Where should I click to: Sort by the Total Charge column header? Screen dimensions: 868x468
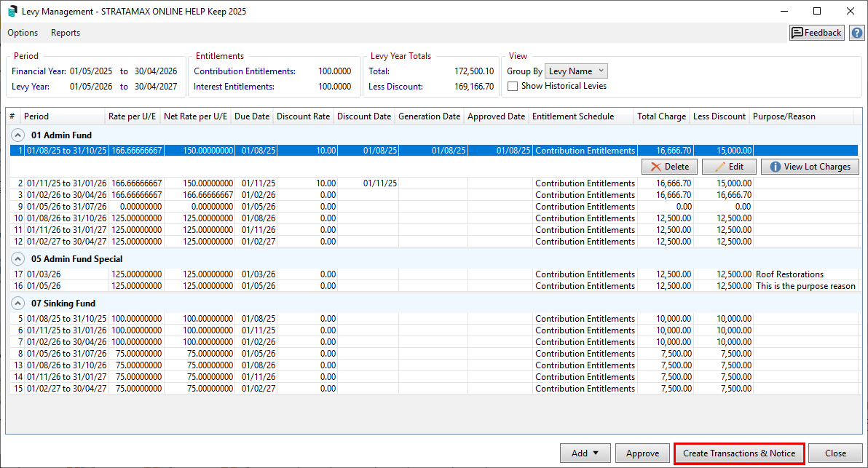[x=661, y=116]
